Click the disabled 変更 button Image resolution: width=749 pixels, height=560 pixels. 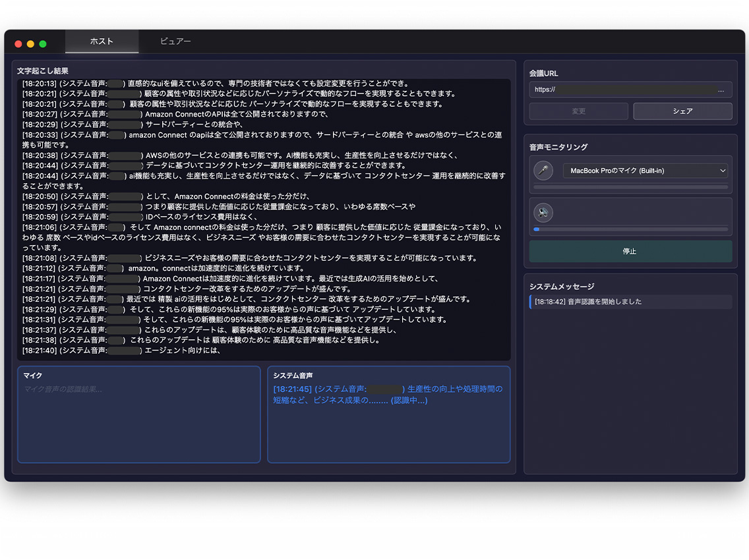pos(578,111)
